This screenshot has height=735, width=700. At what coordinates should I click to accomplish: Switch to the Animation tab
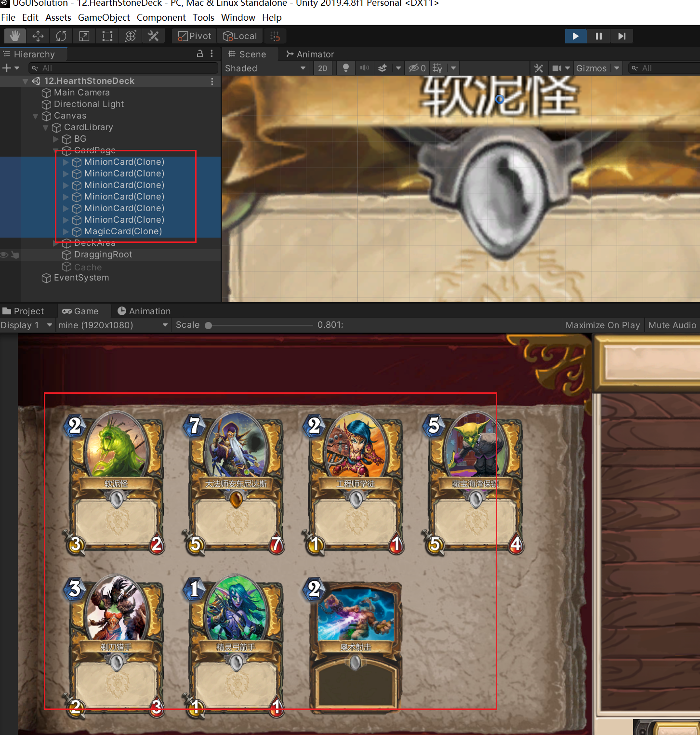click(144, 311)
